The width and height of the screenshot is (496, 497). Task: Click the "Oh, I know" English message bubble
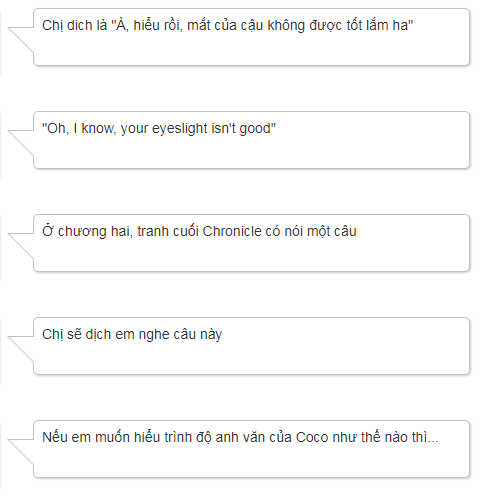(251, 140)
